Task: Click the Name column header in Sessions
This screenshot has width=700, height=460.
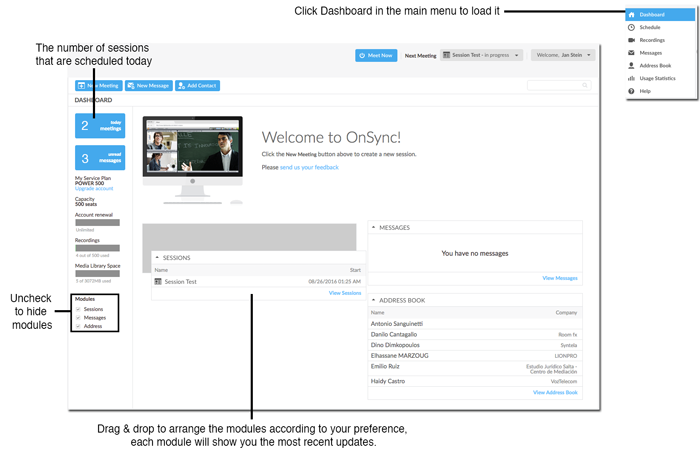Action: tap(161, 270)
